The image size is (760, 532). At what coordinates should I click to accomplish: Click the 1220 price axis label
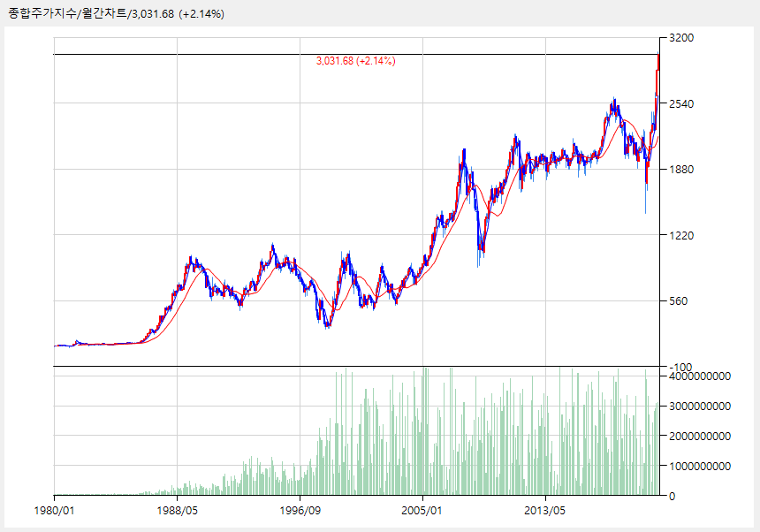coord(681,235)
